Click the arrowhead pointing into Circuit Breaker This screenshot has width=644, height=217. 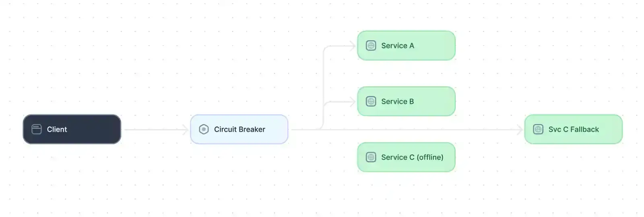(186, 129)
